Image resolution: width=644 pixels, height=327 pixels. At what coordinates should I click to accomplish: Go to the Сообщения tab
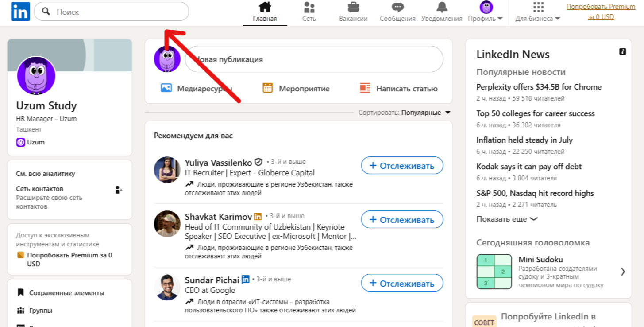[x=397, y=12]
